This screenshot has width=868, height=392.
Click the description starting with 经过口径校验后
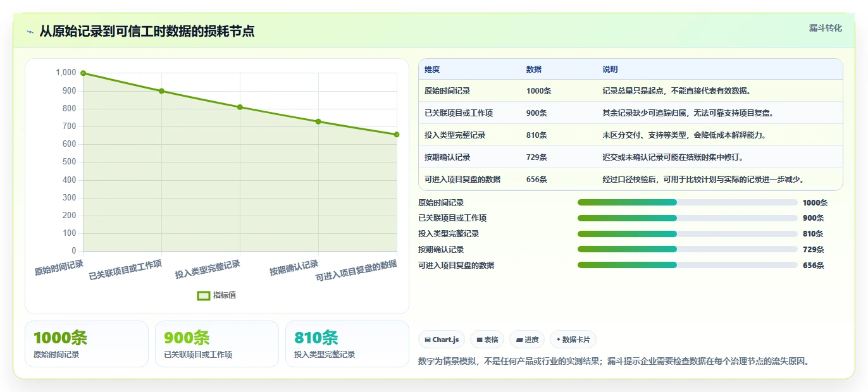click(x=704, y=180)
